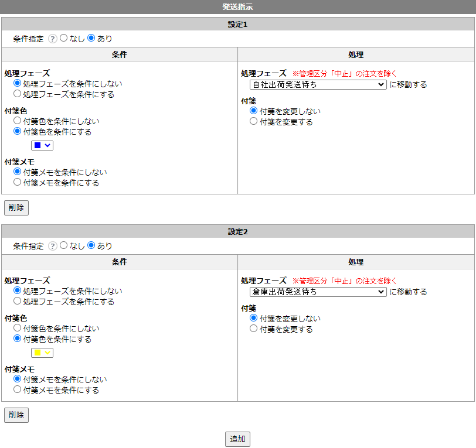Click the help icon beside 条件指定 in 設定2
Viewport: 476px width, 448px height.
[53, 246]
